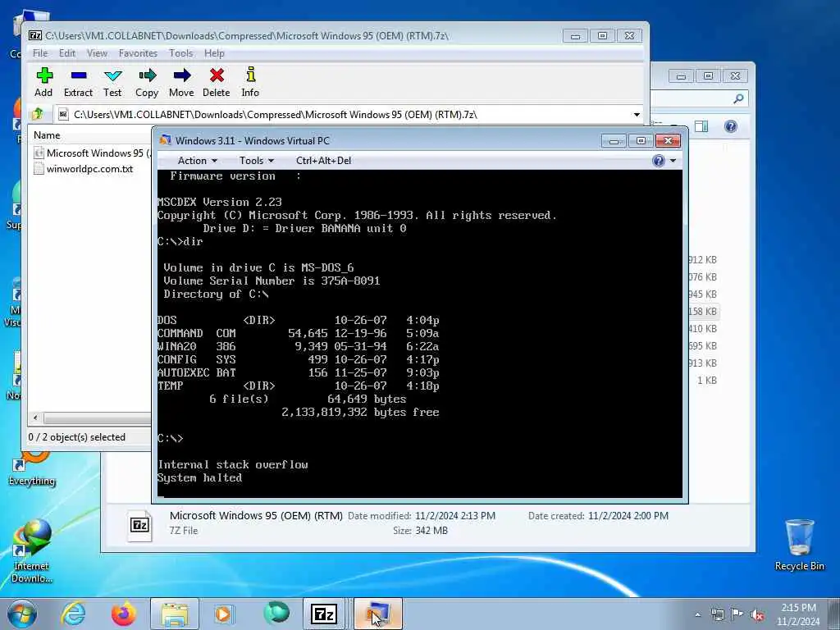Image resolution: width=840 pixels, height=630 pixels.
Task: Click the muted volume tray icon
Action: click(x=757, y=614)
